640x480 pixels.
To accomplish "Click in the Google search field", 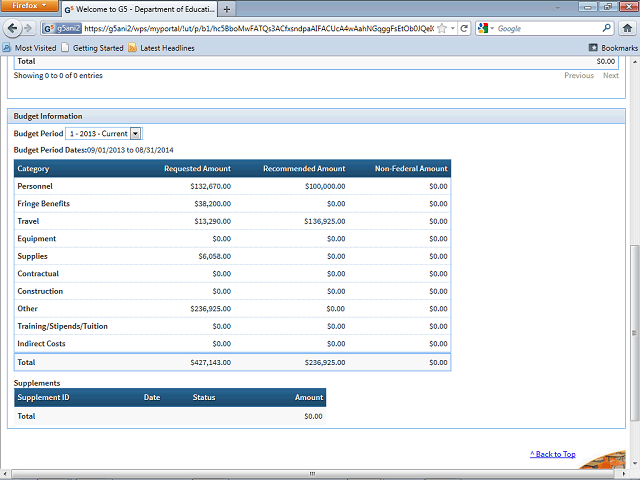I will pyautogui.click(x=548, y=29).
